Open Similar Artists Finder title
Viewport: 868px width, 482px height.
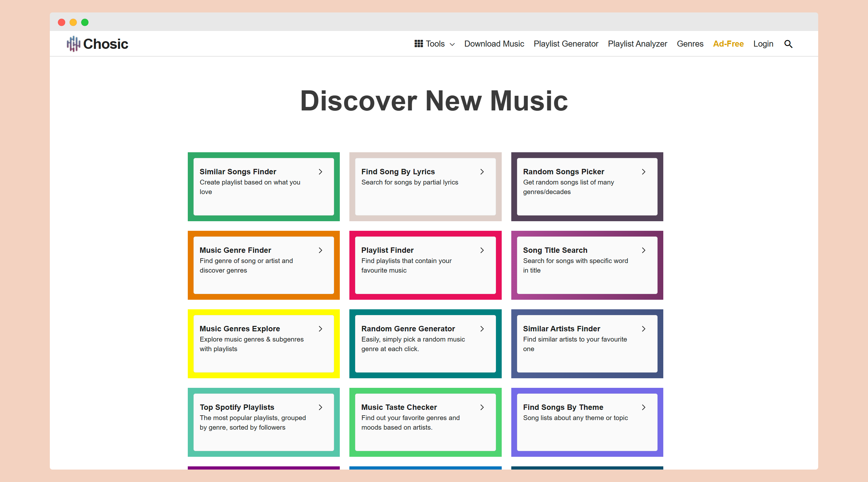(x=561, y=328)
